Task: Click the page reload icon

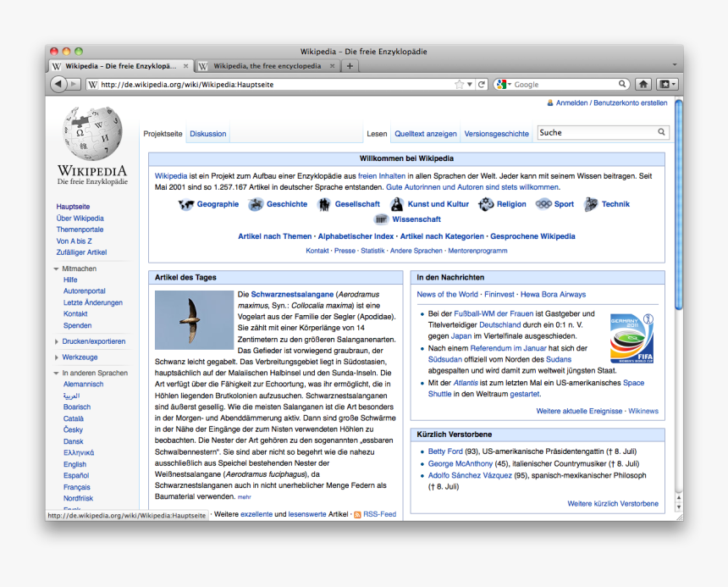Action: (481, 84)
